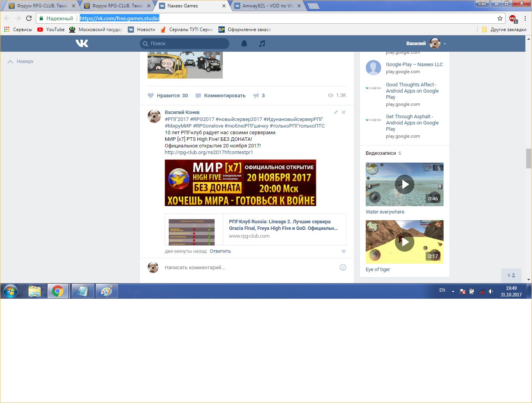Open the notifications bell
The image size is (532, 403).
click(x=244, y=44)
